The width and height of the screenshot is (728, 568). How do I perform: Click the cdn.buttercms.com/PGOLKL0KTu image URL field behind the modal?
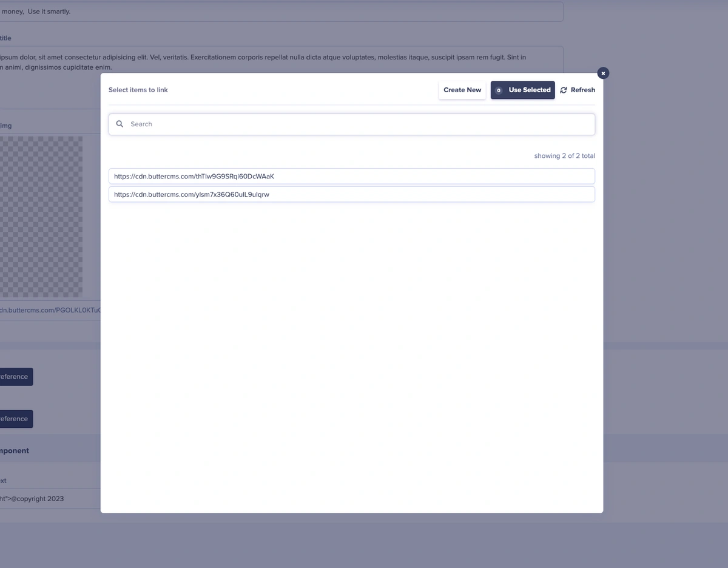click(x=50, y=310)
